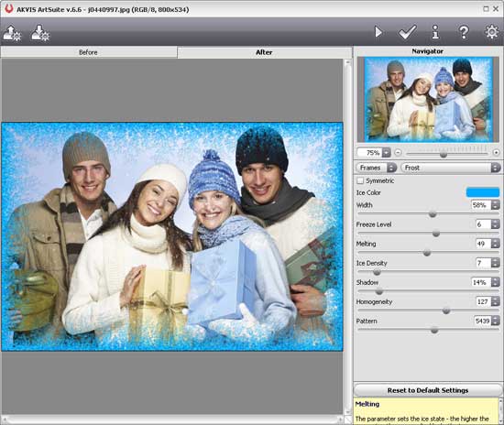Click the Width value field 58%
This screenshot has height=425, width=504.
click(x=481, y=205)
